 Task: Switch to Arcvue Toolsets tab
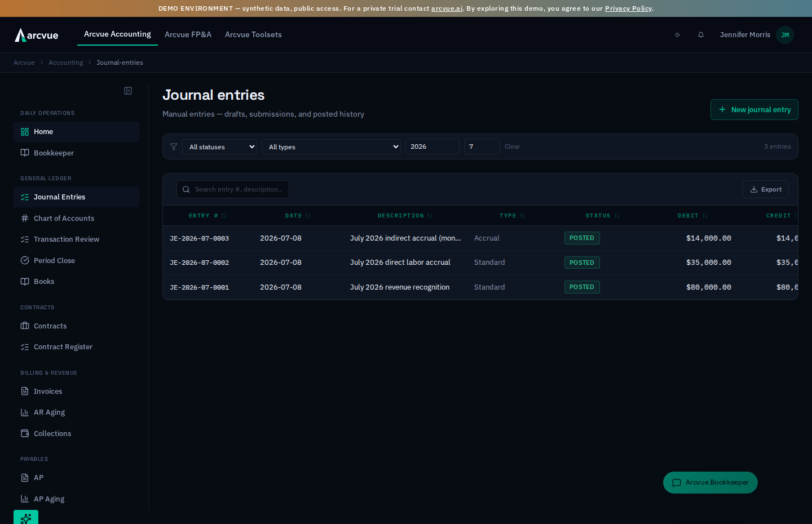[x=253, y=35]
